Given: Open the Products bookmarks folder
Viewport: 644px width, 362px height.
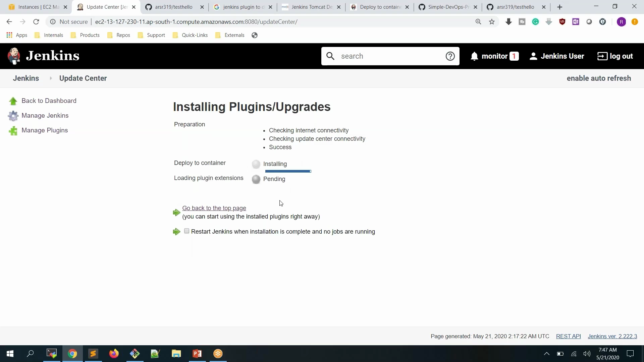Looking at the screenshot, I should (85, 35).
